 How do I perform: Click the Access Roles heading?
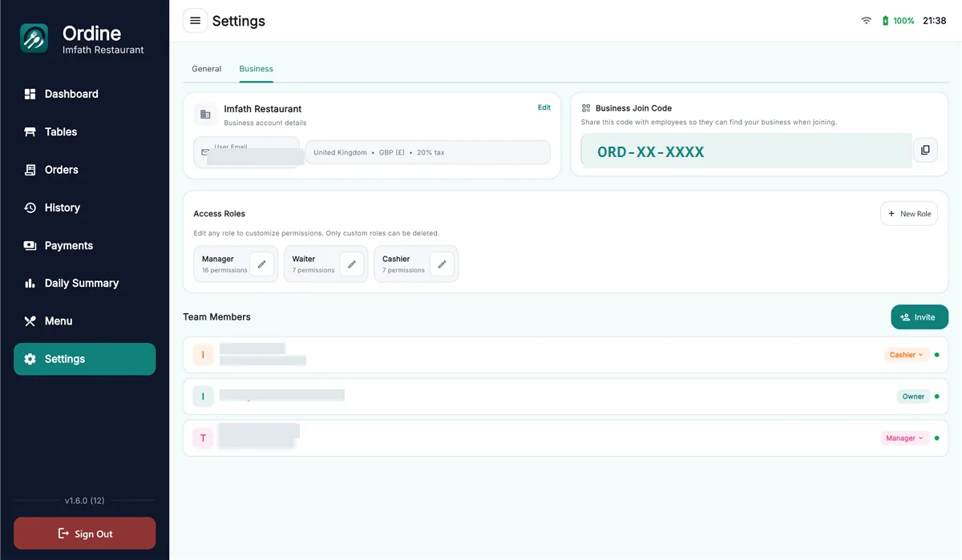219,214
